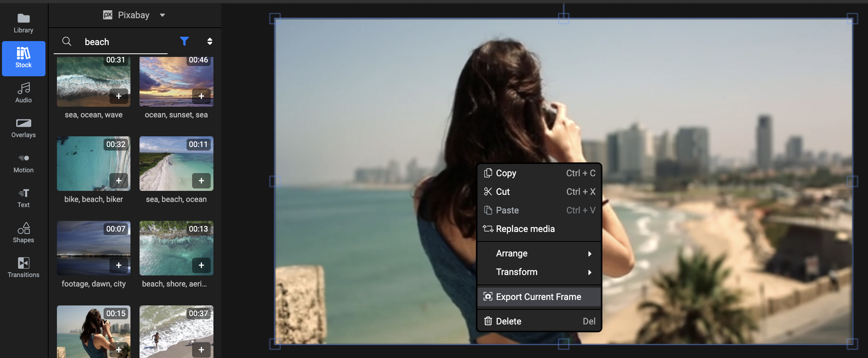Open the Overlays panel
868x358 pixels.
[23, 128]
